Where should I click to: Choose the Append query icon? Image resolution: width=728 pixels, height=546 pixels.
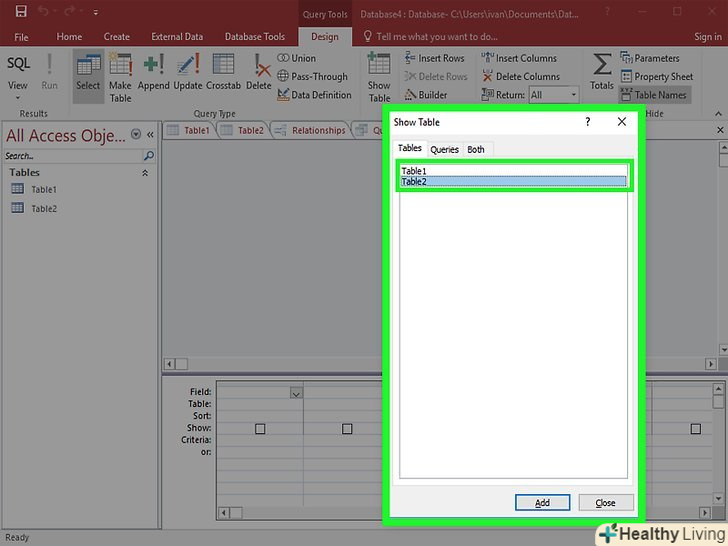153,67
